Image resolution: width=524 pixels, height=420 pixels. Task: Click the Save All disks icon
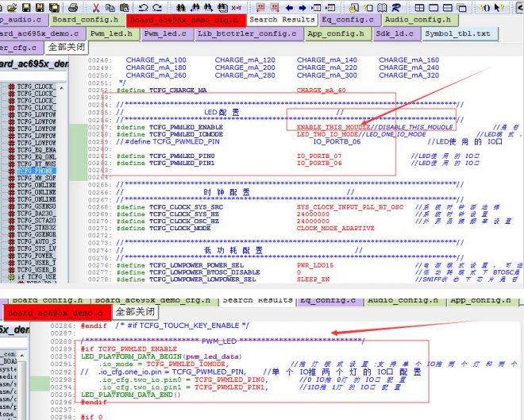(55, 7)
